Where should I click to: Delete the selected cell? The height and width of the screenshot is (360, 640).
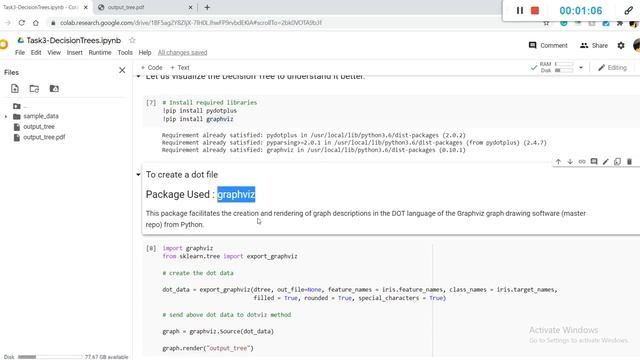tap(629, 162)
